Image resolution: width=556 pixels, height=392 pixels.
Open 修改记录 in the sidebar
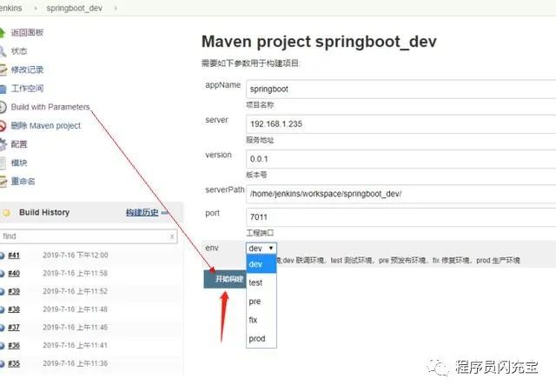[x=27, y=70]
